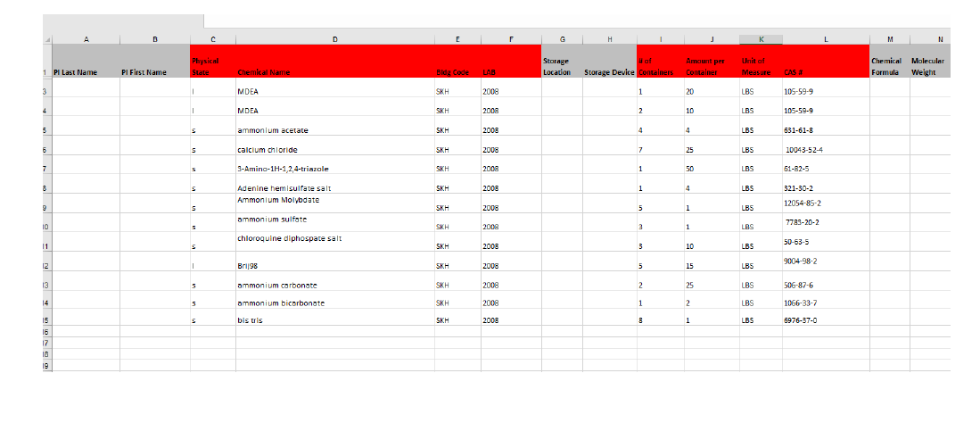Select column L header
The width and height of the screenshot is (980, 423).
pyautogui.click(x=825, y=39)
